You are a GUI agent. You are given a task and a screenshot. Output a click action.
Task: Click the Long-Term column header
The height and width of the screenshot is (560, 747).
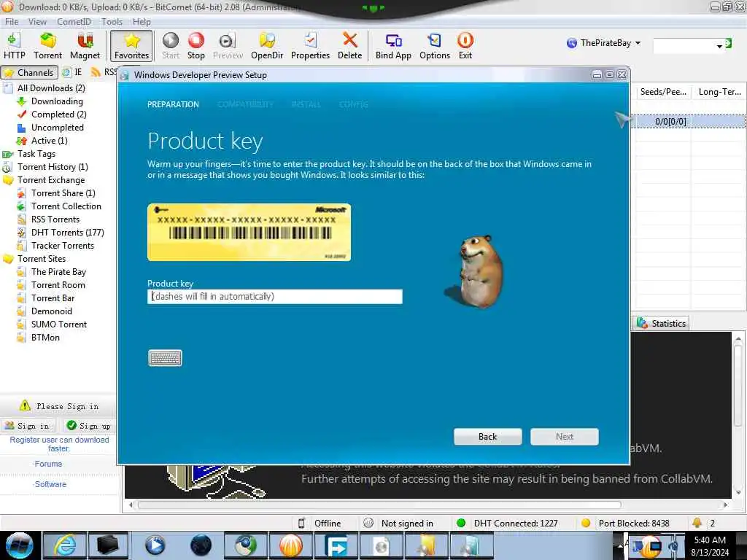pyautogui.click(x=719, y=92)
